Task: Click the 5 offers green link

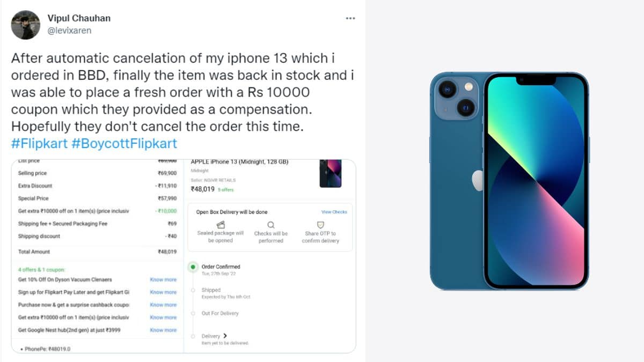Action: point(225,190)
